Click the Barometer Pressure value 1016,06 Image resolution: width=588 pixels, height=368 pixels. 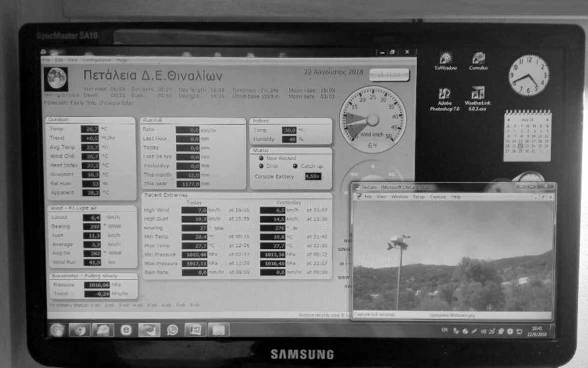click(x=97, y=285)
